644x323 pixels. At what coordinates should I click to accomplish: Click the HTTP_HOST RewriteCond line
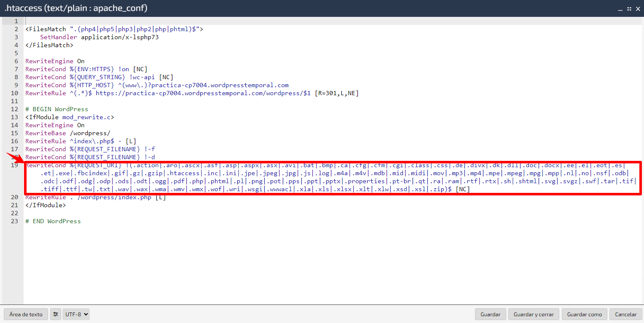(x=157, y=85)
